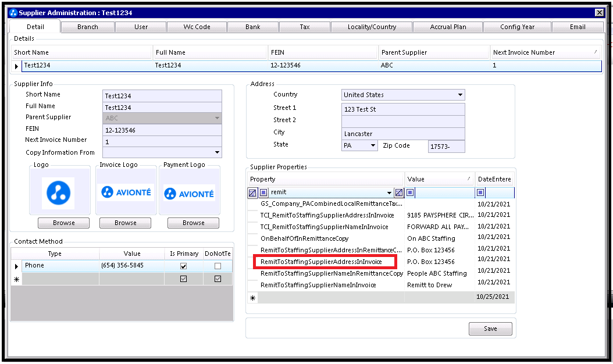
Task: Click the Payment Logo image
Action: coord(190,193)
